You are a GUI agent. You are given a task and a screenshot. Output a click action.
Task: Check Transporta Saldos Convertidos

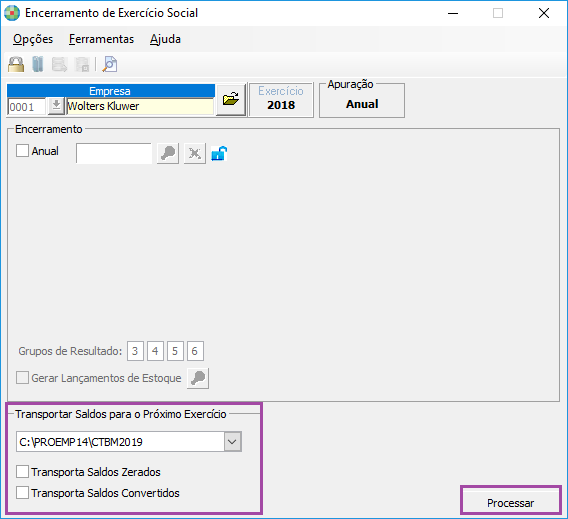click(x=22, y=493)
